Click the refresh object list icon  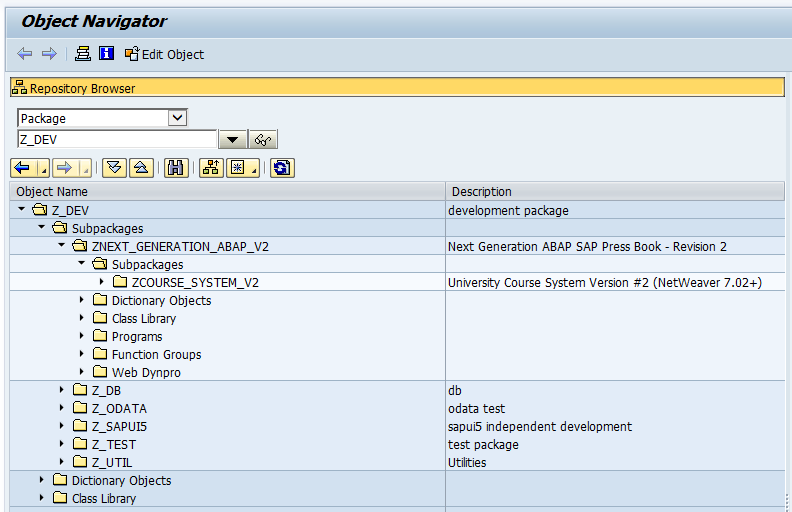[x=282, y=168]
